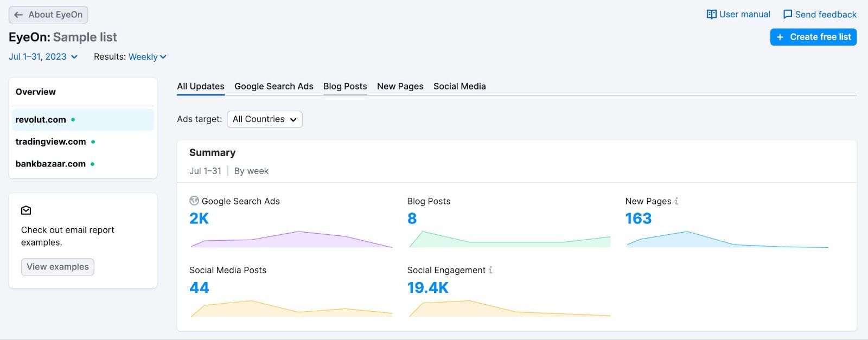Open the All Countries ads target dropdown

click(x=264, y=119)
